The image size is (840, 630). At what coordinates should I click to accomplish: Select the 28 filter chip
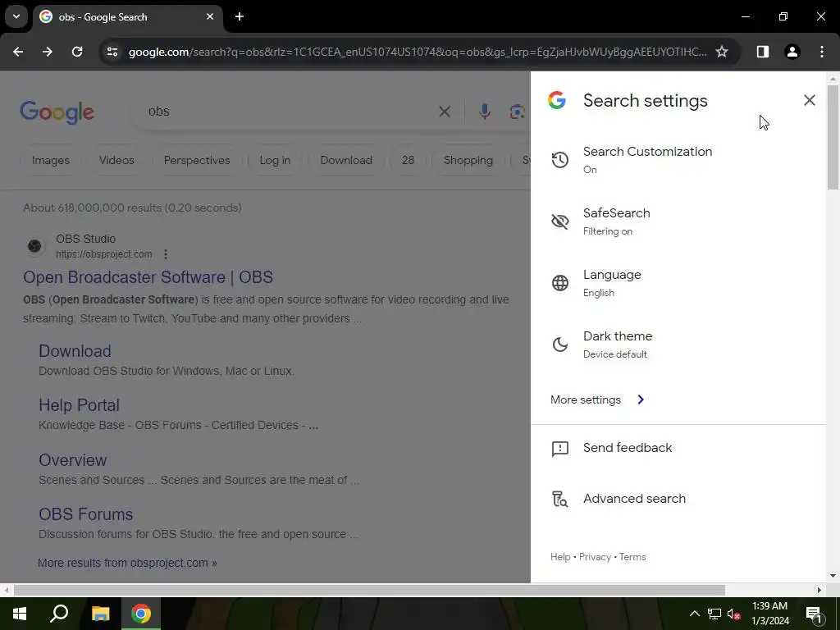[x=408, y=160]
